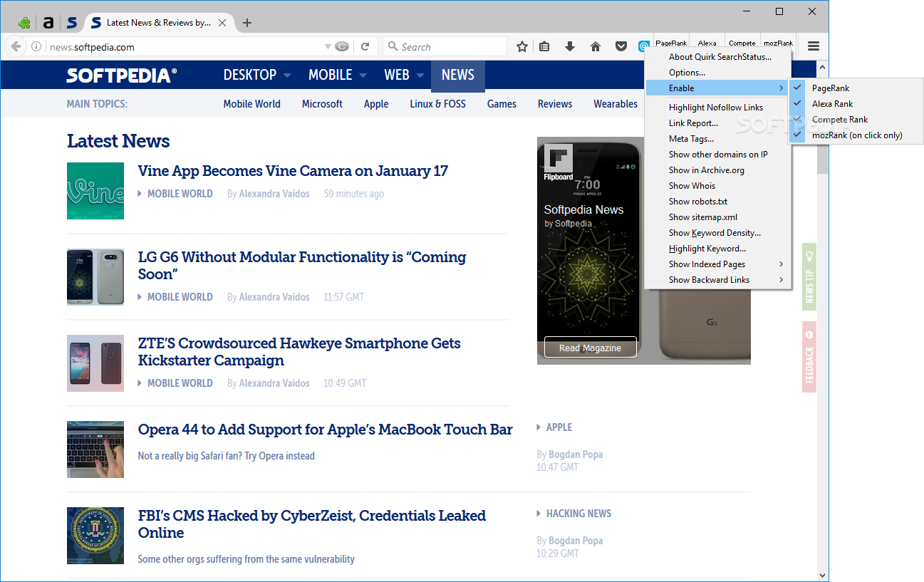Choose Highlight Keyword... from the menu
The width and height of the screenshot is (924, 582).
[x=718, y=249]
